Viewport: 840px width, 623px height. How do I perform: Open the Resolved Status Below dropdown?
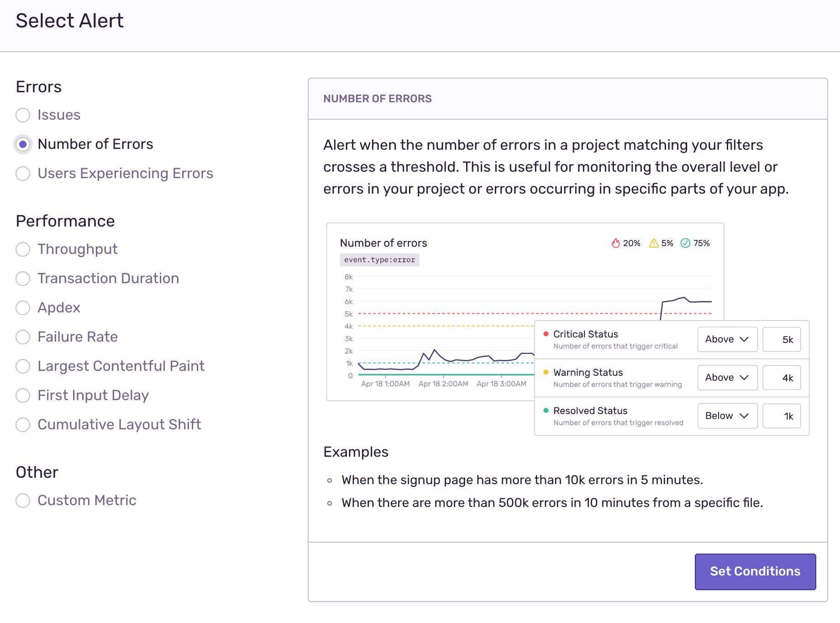tap(727, 416)
